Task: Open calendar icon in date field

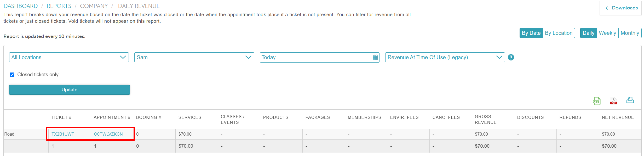Action: 375,57
